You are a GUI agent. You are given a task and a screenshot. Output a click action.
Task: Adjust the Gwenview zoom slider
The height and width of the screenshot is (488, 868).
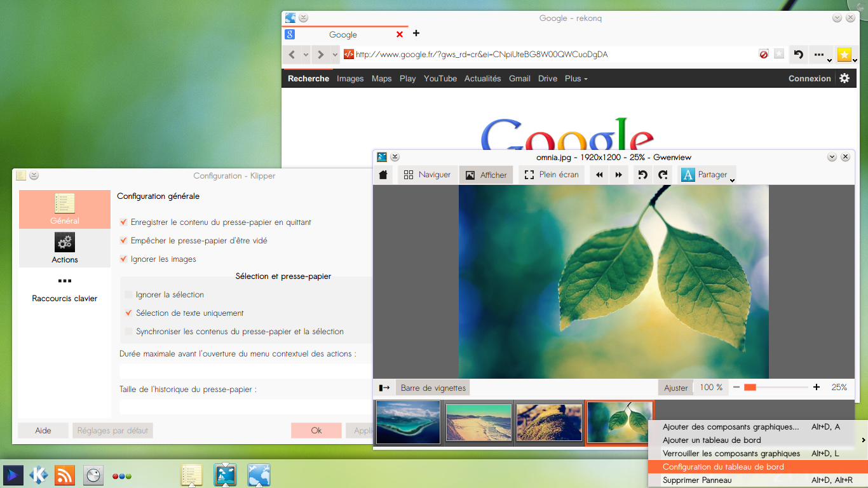(776, 387)
